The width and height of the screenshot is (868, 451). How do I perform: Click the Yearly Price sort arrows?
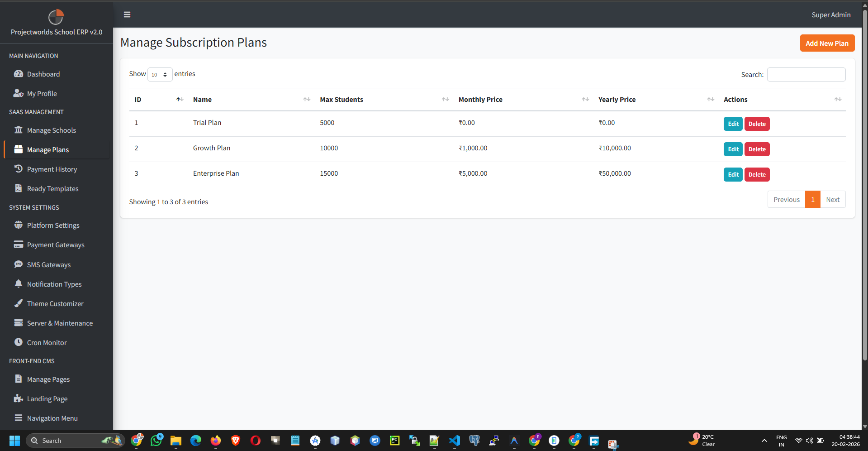point(710,99)
